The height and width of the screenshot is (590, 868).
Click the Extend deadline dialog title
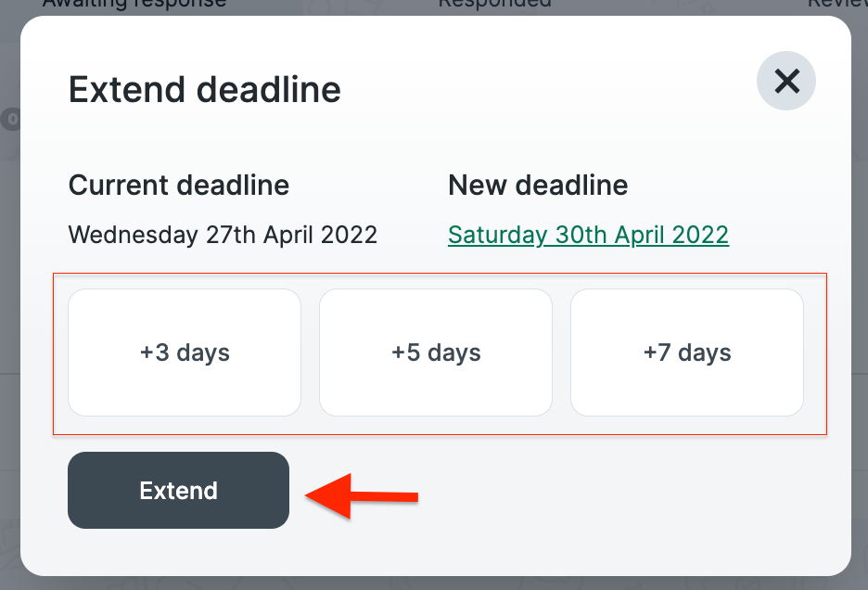point(204,89)
